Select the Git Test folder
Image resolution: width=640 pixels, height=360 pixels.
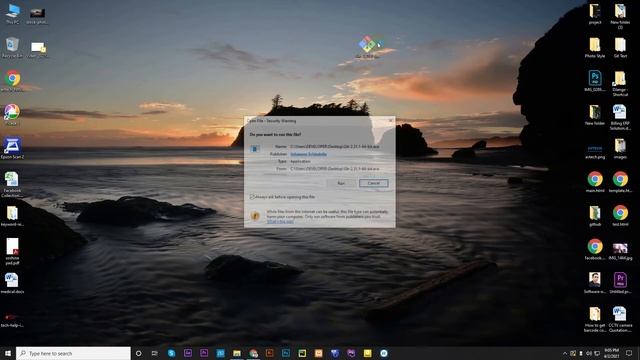(x=620, y=48)
